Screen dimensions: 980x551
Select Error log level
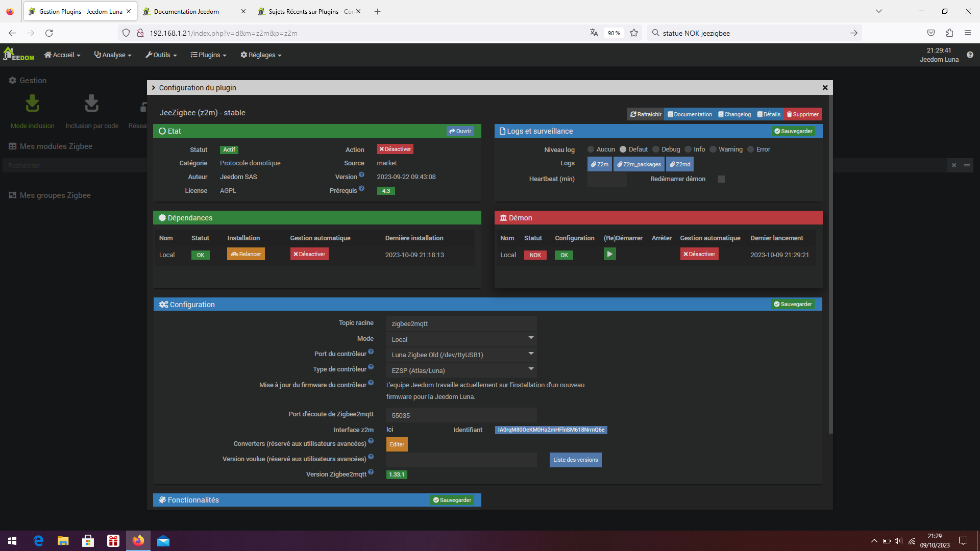751,149
